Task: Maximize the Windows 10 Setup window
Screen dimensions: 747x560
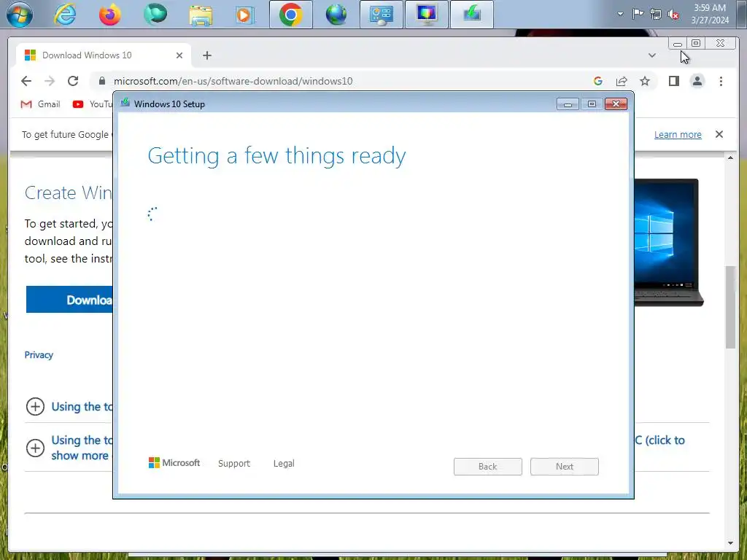Action: [592, 104]
